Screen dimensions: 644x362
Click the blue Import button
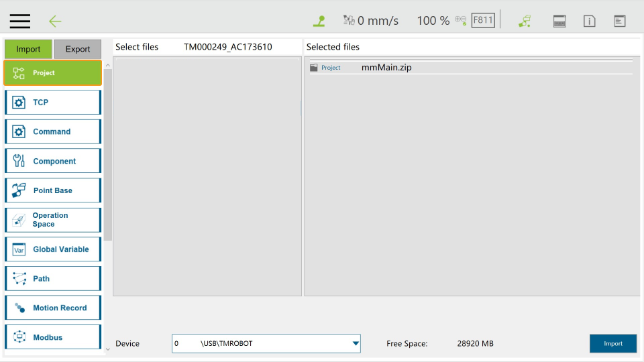point(613,343)
